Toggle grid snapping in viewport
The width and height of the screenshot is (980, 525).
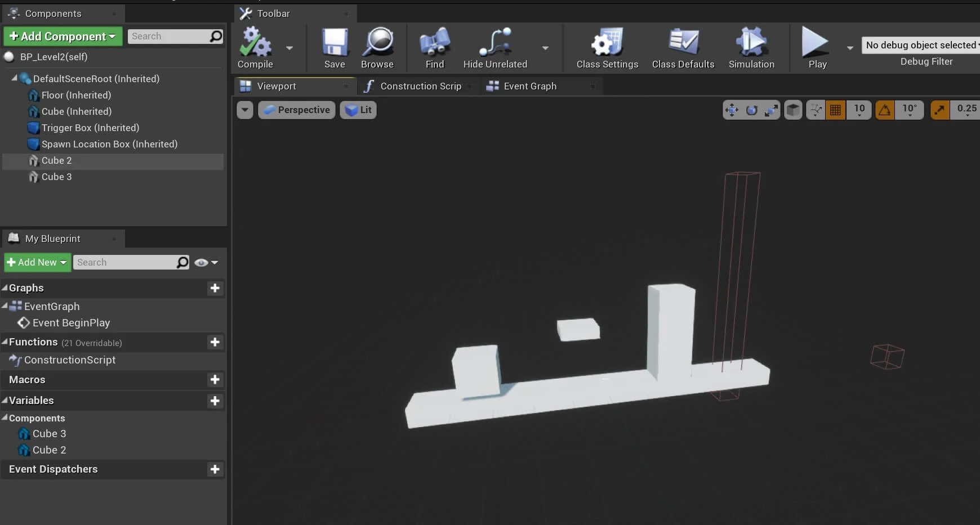(835, 110)
